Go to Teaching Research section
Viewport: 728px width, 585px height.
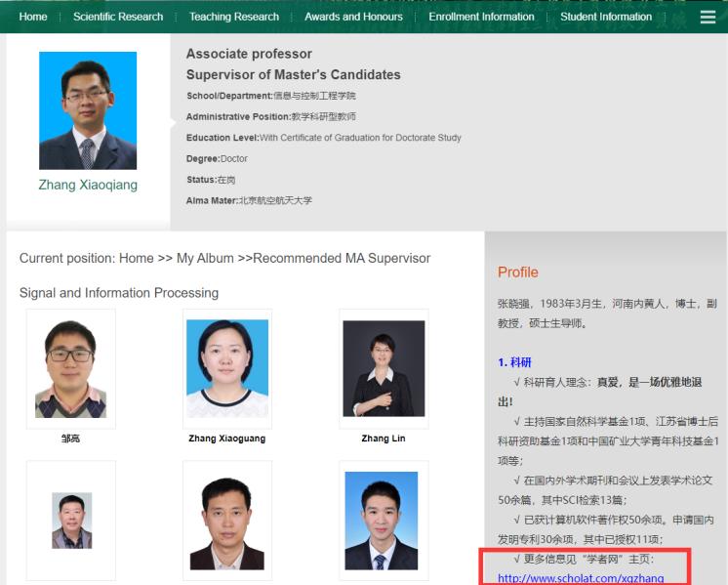234,17
